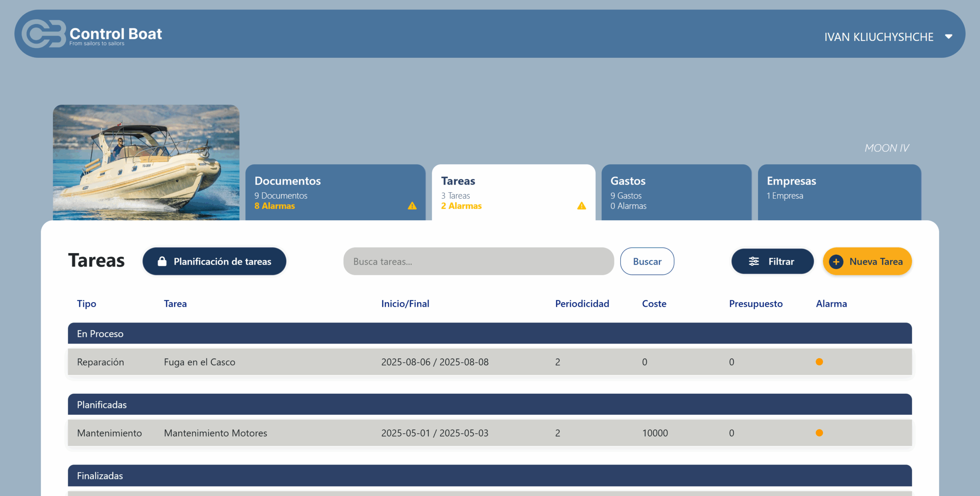Focus the Busca tareas search field
This screenshot has height=496, width=980.
click(x=478, y=262)
